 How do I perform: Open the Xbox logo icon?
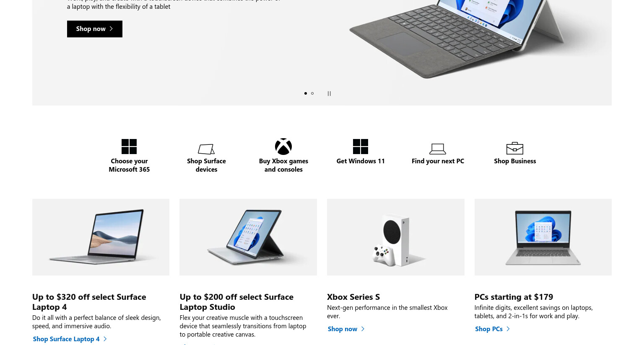(283, 147)
